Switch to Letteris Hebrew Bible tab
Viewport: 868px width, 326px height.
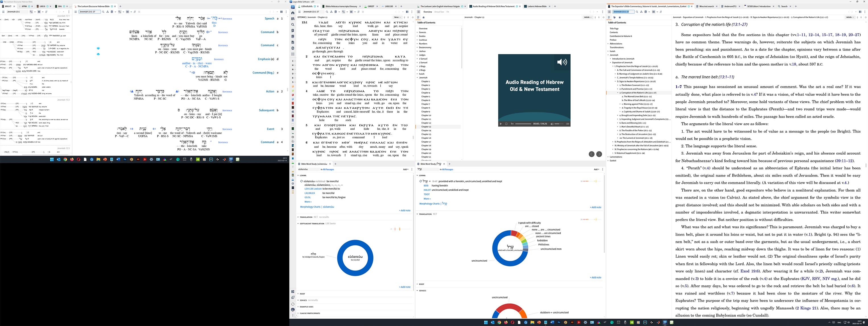tap(537, 7)
